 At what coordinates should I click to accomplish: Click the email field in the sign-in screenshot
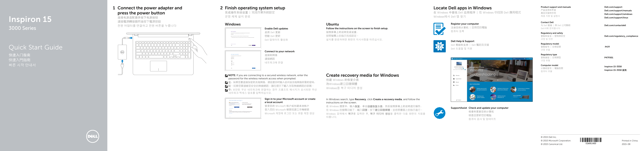(x=234, y=104)
